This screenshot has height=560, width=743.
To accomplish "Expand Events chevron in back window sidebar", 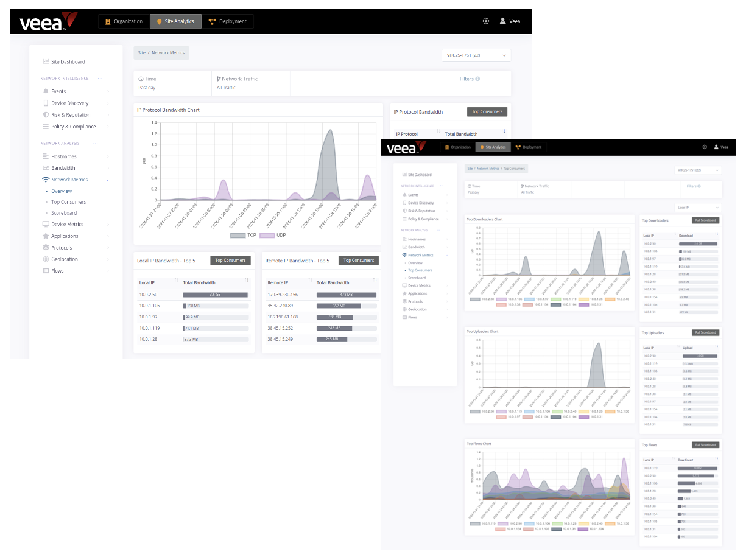I will pos(108,91).
